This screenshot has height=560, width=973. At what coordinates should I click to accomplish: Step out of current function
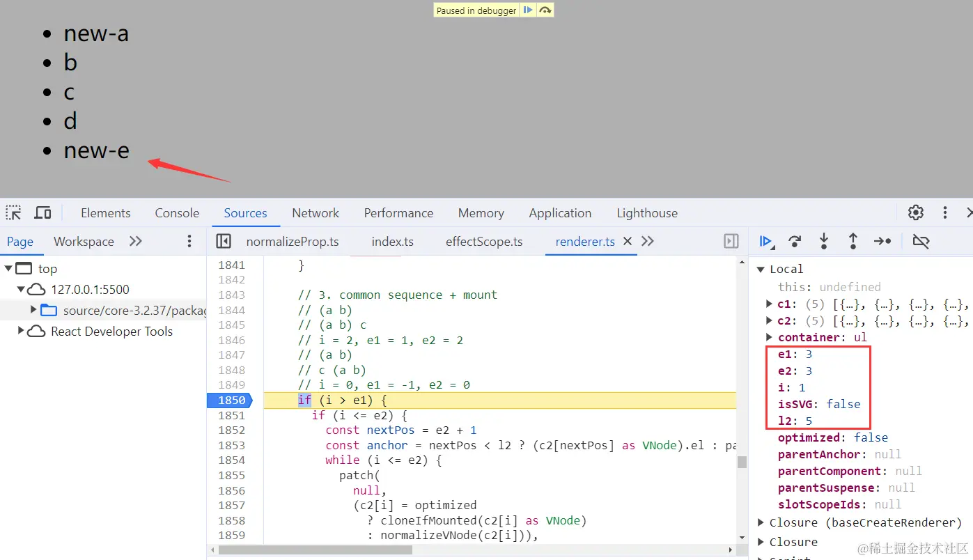tap(853, 241)
